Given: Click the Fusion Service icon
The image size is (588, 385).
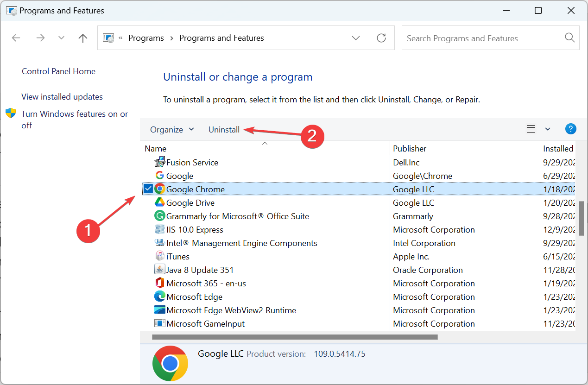Looking at the screenshot, I should point(160,162).
